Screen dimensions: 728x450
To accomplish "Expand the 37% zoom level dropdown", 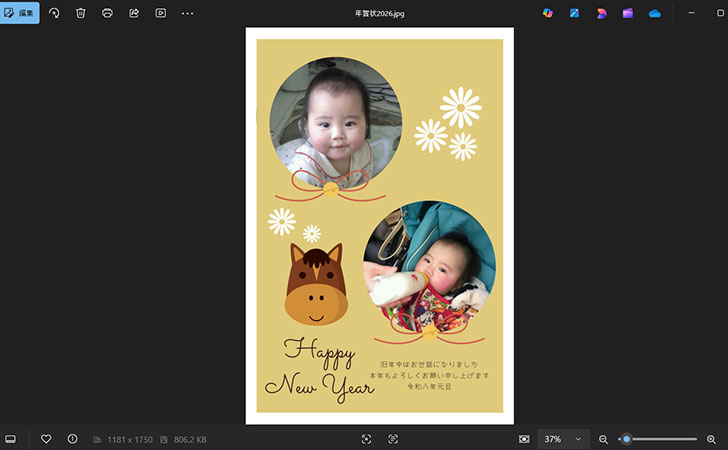I will pos(577,439).
